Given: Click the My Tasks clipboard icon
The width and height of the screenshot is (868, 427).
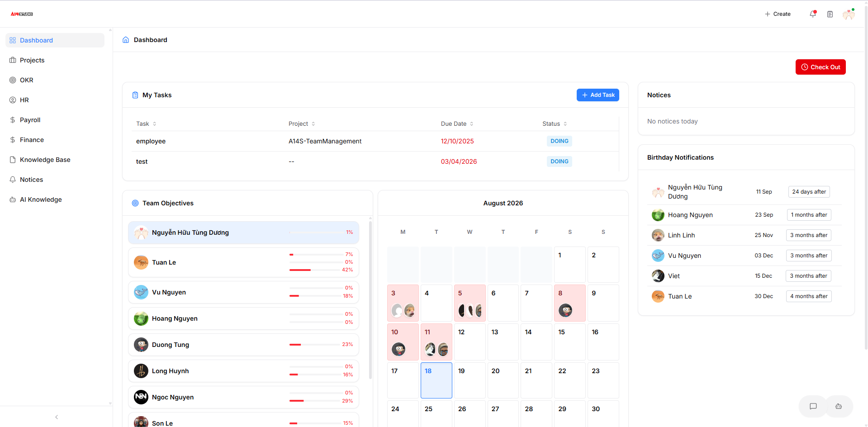Looking at the screenshot, I should pos(135,95).
